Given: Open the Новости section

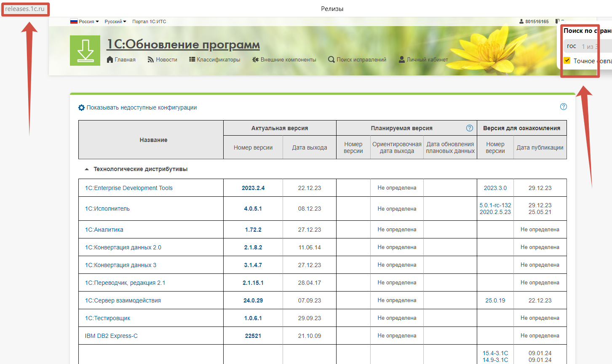Looking at the screenshot, I should point(163,59).
